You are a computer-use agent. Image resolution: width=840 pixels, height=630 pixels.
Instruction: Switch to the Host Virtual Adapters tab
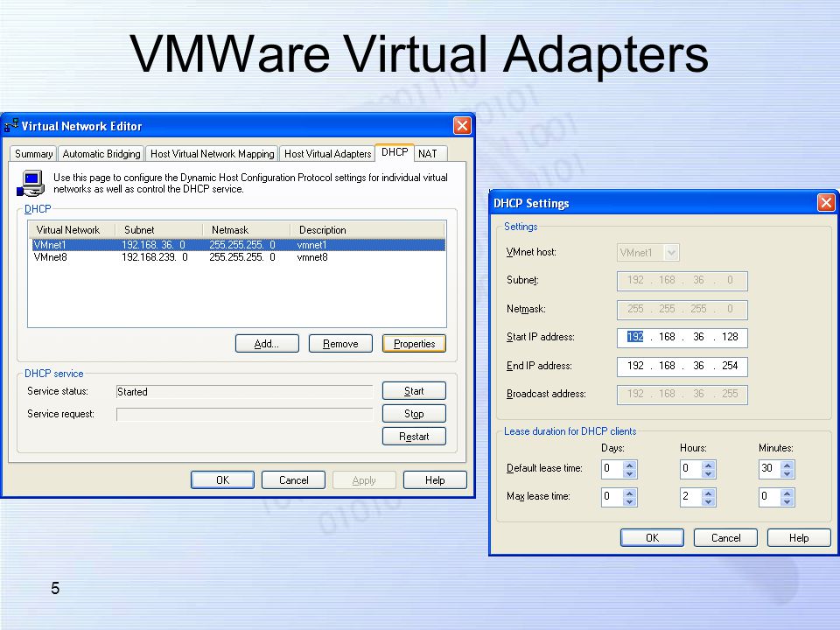point(327,154)
